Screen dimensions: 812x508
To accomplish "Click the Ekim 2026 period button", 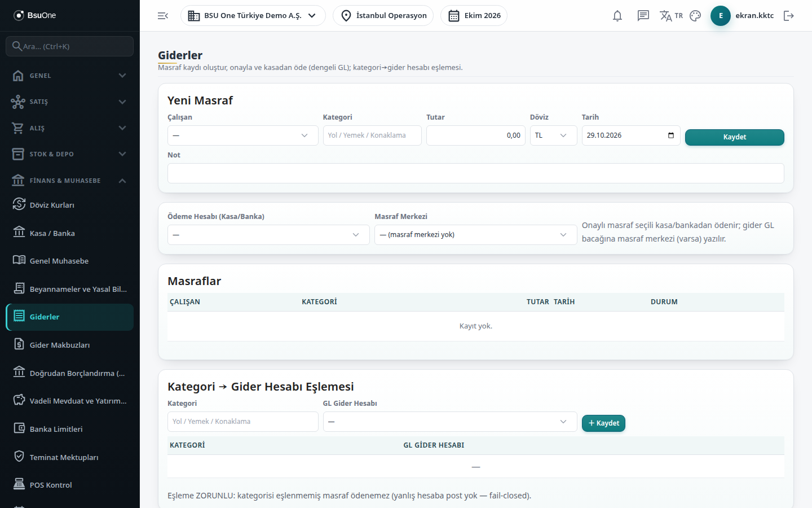I will pos(474,16).
